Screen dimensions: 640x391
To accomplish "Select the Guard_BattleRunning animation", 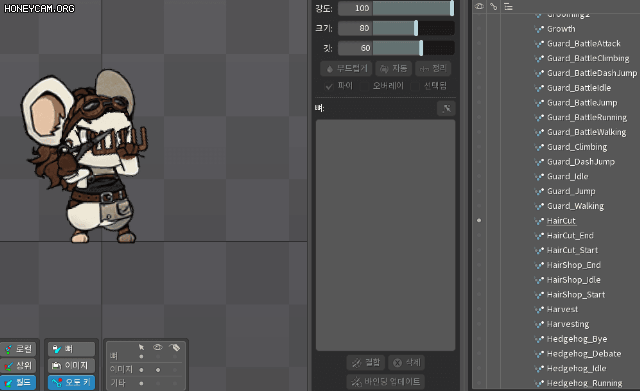I will 587,118.
